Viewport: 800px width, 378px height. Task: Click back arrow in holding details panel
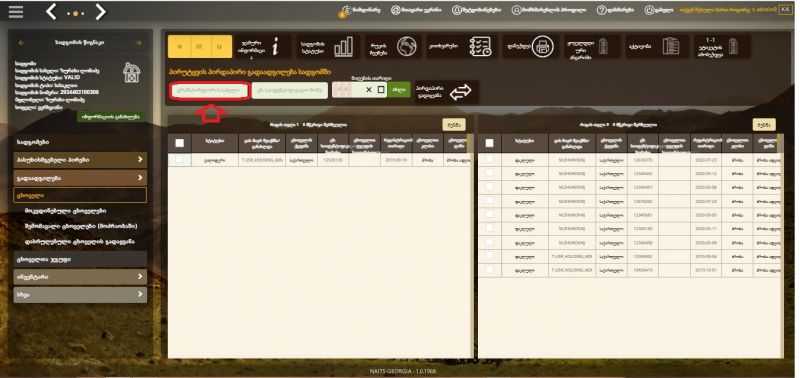(21, 43)
